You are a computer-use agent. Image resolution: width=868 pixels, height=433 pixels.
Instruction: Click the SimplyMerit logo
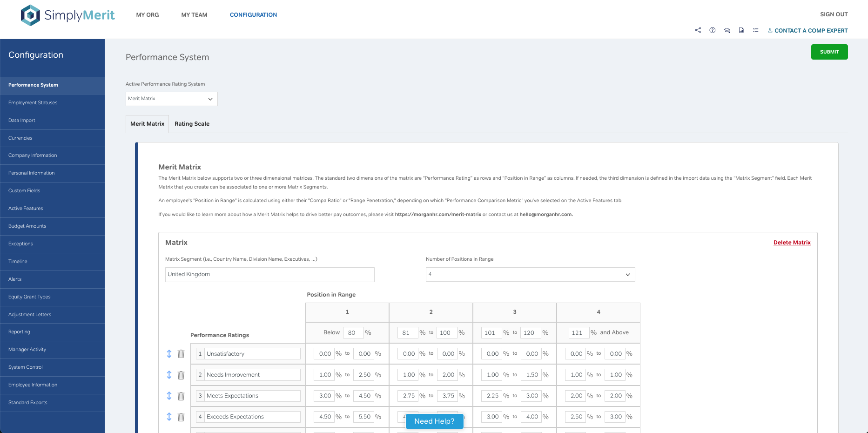(68, 15)
